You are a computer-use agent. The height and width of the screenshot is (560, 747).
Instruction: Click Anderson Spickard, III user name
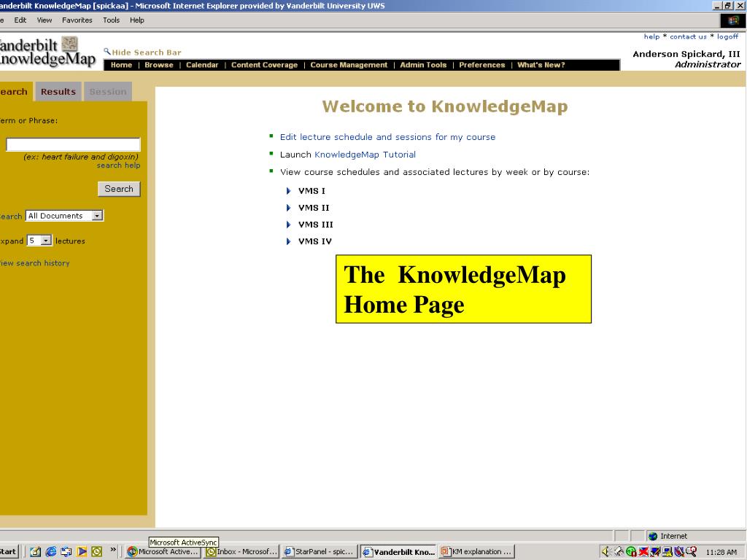686,54
